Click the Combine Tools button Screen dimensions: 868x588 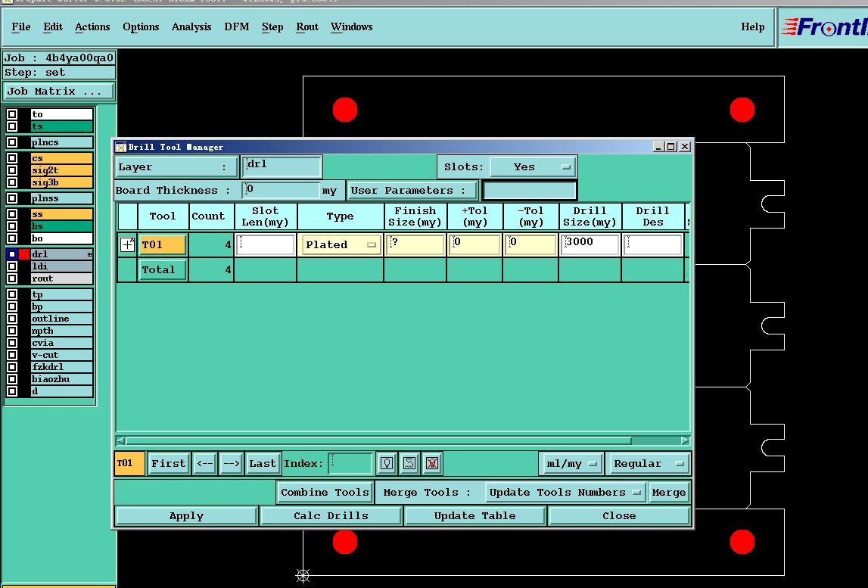325,492
